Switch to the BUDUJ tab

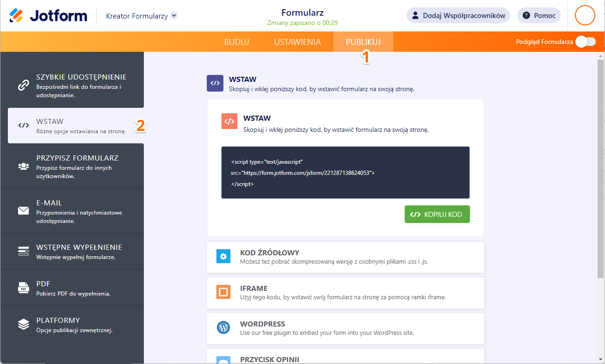point(237,42)
